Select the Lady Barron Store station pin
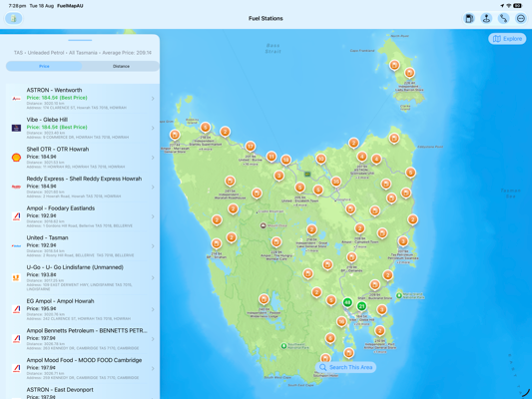 [x=409, y=73]
